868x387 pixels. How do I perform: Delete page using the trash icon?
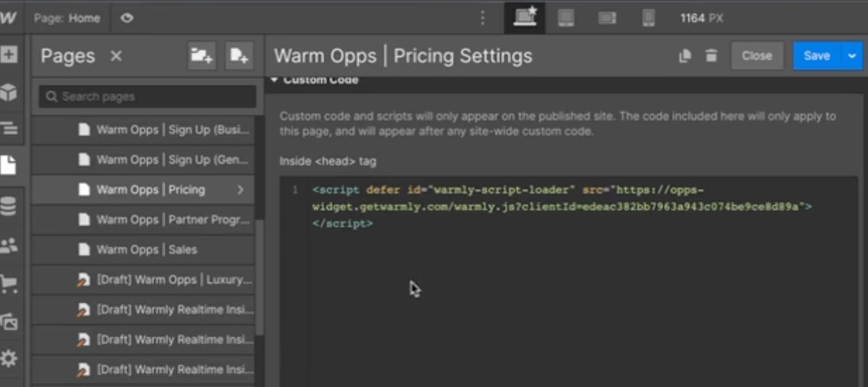tap(711, 56)
